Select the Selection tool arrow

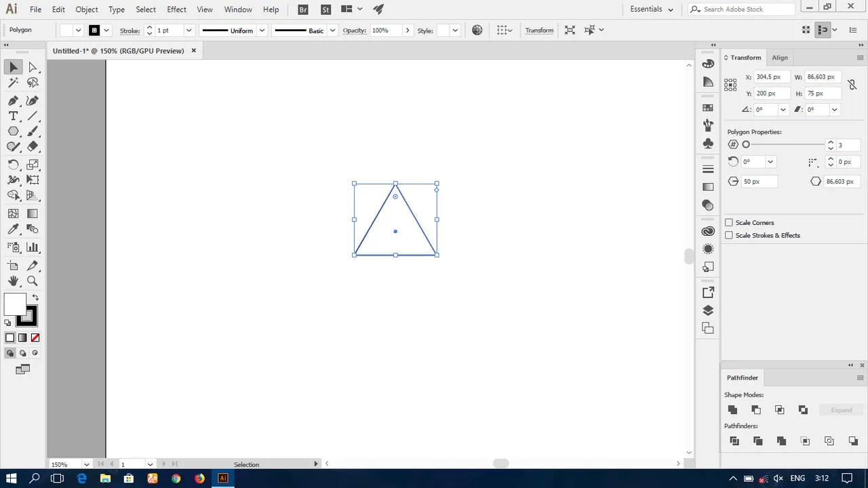pos(14,66)
